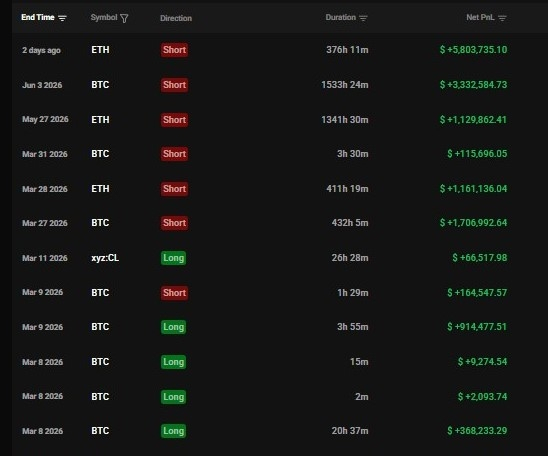Viewport: 548px width, 456px height.
Task: Click the $+115,696.05 net PnL value
Action: tap(477, 154)
